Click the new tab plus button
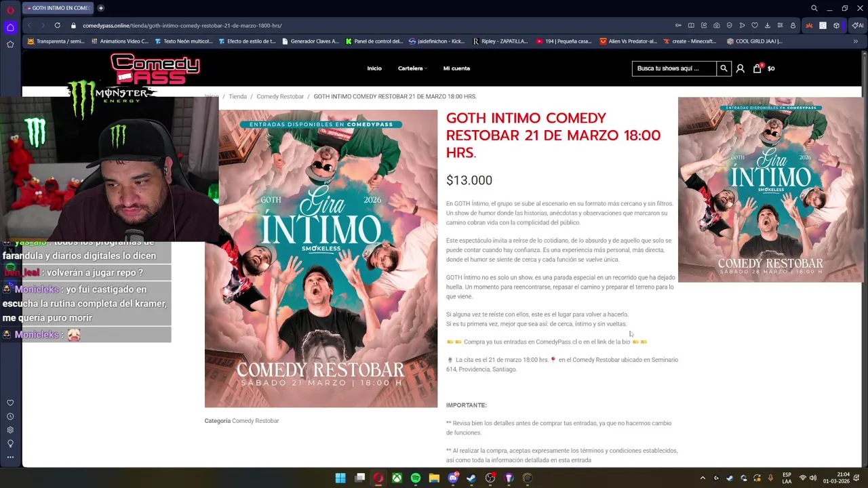This screenshot has height=488, width=868. pyautogui.click(x=101, y=8)
